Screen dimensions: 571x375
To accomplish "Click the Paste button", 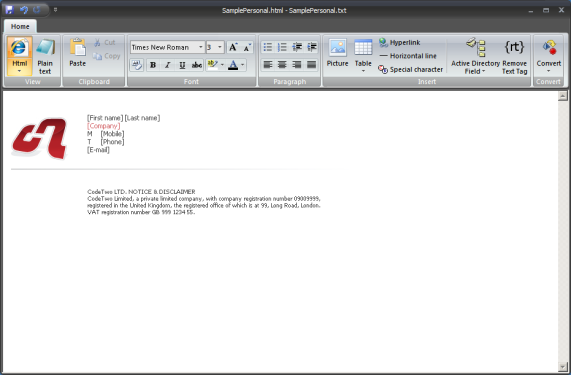I will 78,53.
